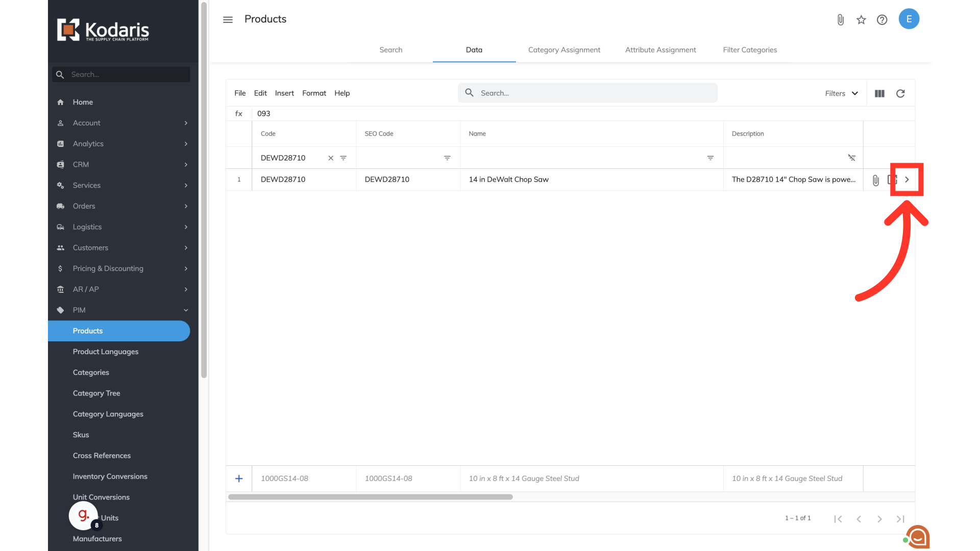Open the Filters dropdown
Image resolution: width=980 pixels, height=551 pixels.
coord(841,93)
